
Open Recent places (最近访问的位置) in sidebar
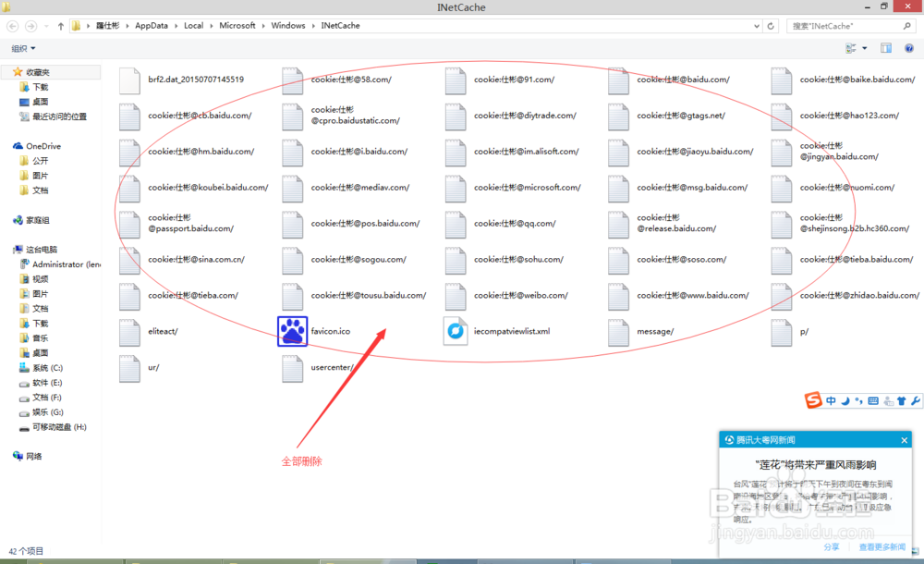click(x=59, y=116)
